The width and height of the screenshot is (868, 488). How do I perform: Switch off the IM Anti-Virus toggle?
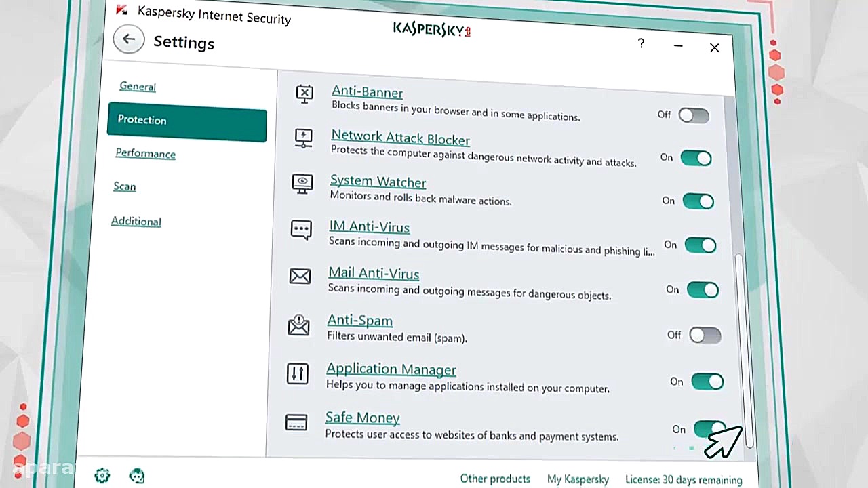coord(701,245)
